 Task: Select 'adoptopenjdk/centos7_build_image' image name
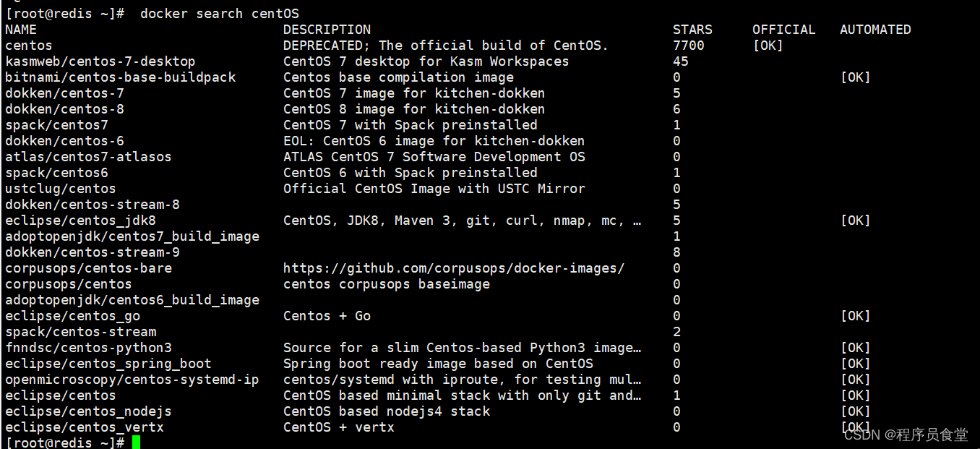(132, 236)
